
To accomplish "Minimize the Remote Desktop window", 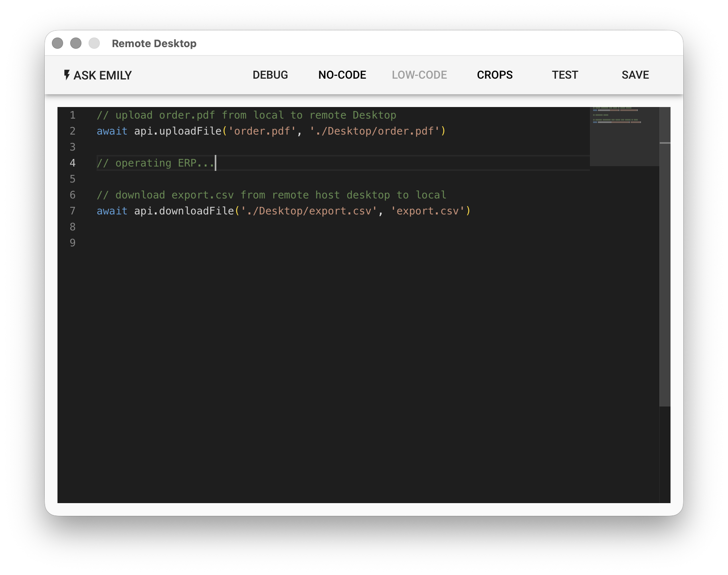I will (76, 43).
